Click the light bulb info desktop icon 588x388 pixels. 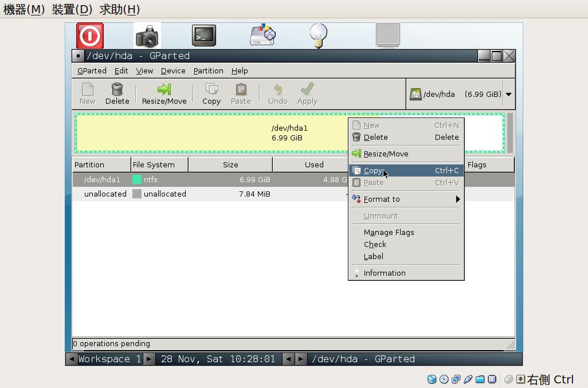(x=319, y=36)
